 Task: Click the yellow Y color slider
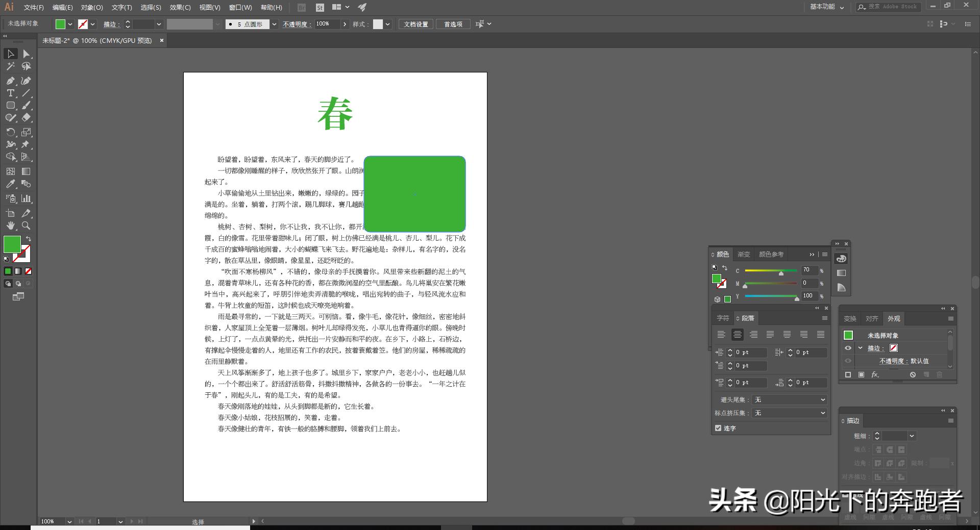coord(771,296)
